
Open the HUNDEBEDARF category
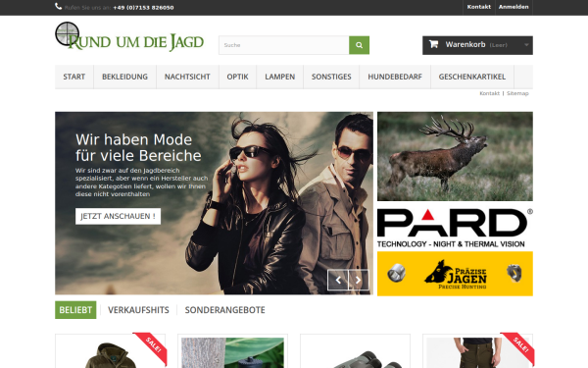click(395, 77)
